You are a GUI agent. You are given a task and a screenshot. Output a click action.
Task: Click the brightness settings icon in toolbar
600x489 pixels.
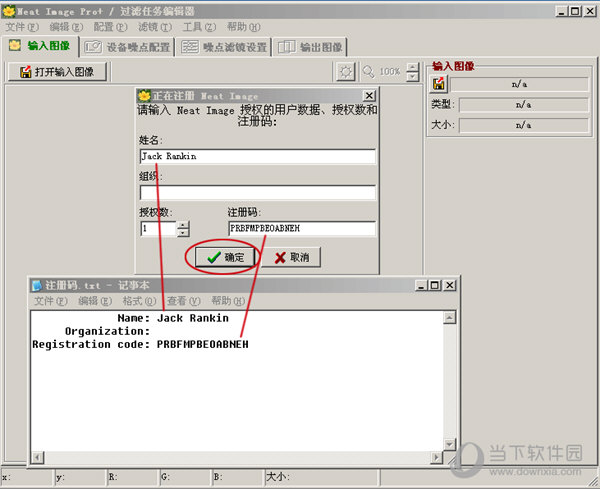(346, 72)
